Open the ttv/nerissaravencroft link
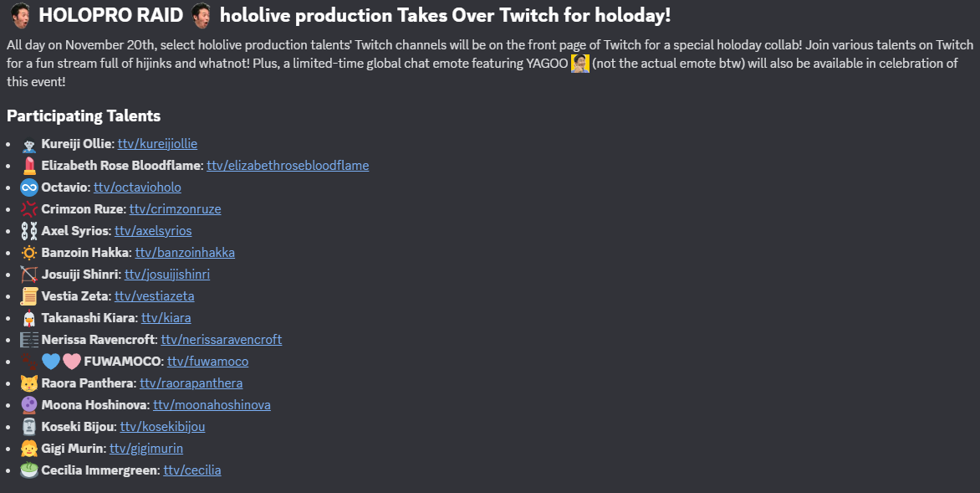 pos(221,340)
